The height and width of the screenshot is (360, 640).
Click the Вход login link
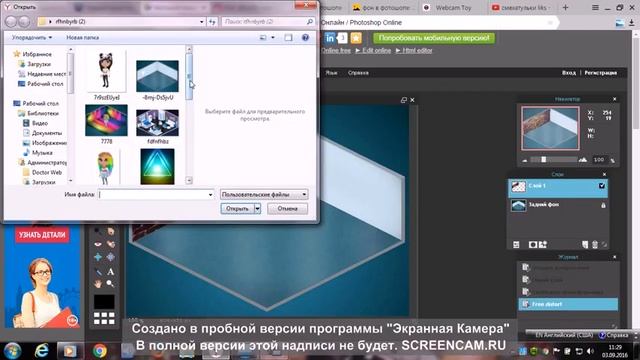tap(569, 73)
